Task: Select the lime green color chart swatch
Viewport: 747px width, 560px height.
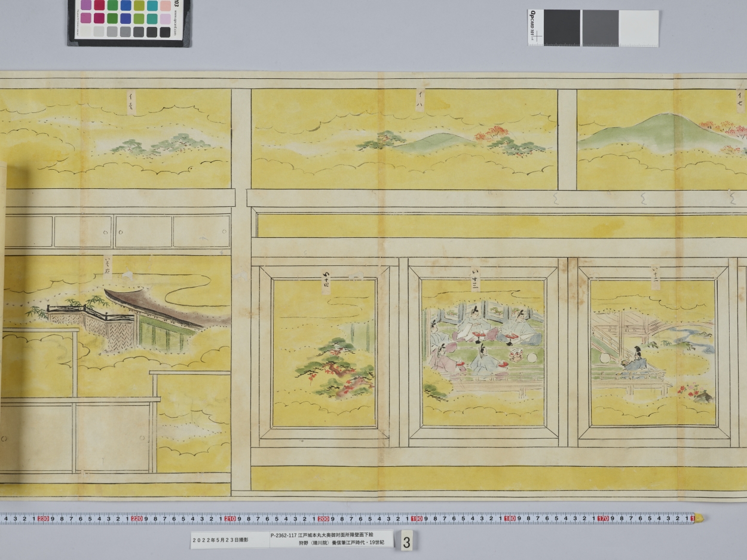Action: pyautogui.click(x=139, y=19)
